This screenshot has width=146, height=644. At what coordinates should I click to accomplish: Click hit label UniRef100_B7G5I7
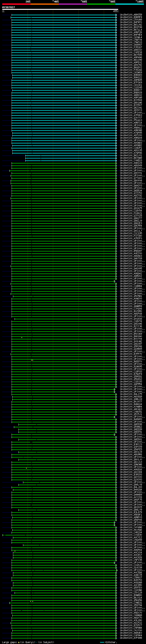pyautogui.click(x=131, y=625)
